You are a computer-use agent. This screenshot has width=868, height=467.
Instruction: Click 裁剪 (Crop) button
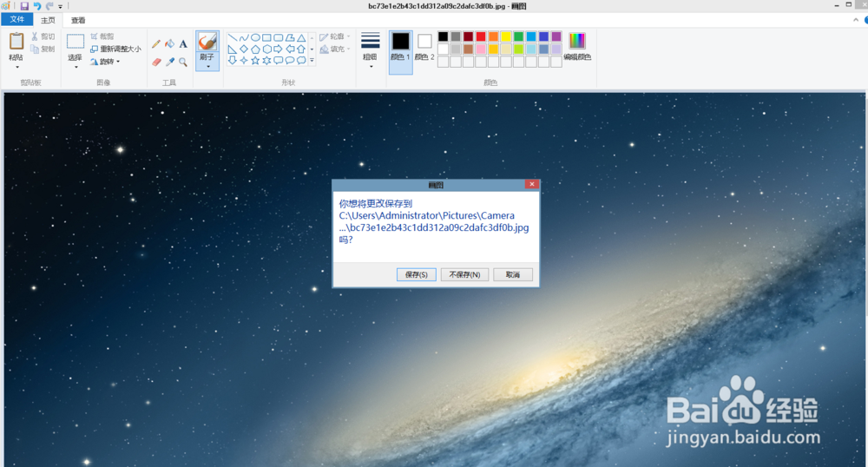[102, 36]
